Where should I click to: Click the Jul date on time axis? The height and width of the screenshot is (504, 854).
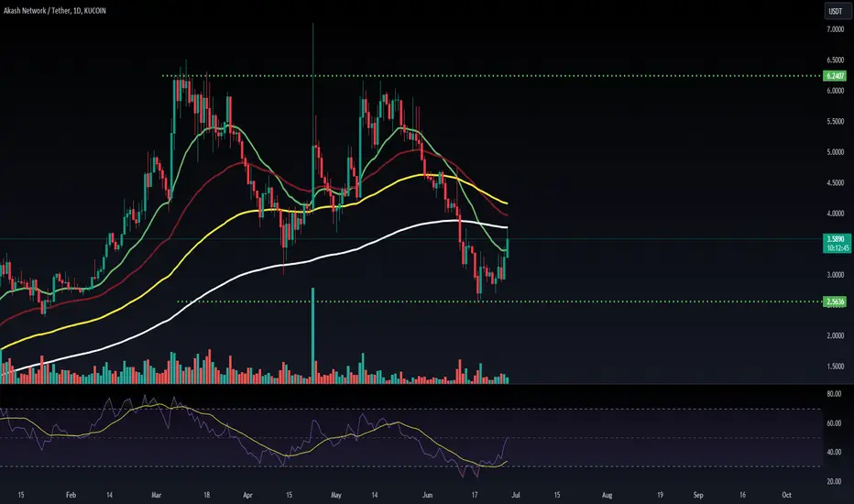[x=516, y=495]
